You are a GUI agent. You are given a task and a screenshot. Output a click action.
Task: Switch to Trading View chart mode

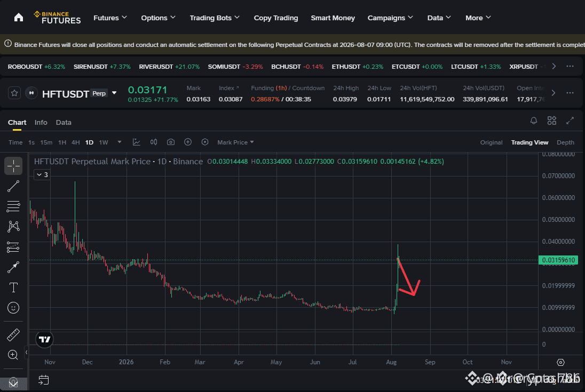pyautogui.click(x=529, y=142)
